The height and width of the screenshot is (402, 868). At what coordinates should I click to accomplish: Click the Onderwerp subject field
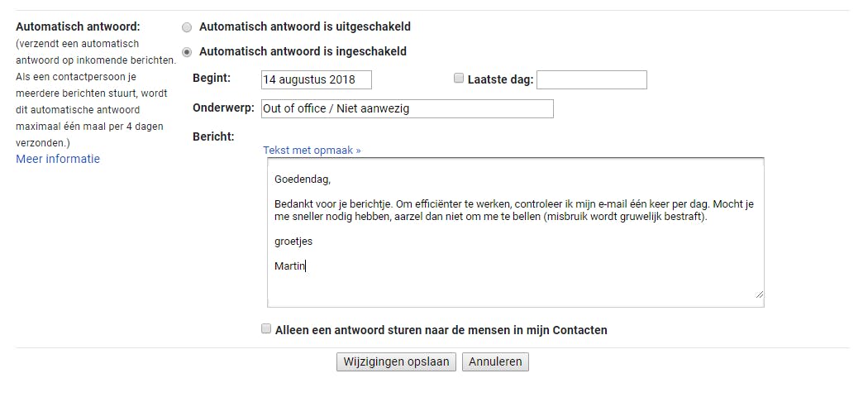tap(406, 108)
